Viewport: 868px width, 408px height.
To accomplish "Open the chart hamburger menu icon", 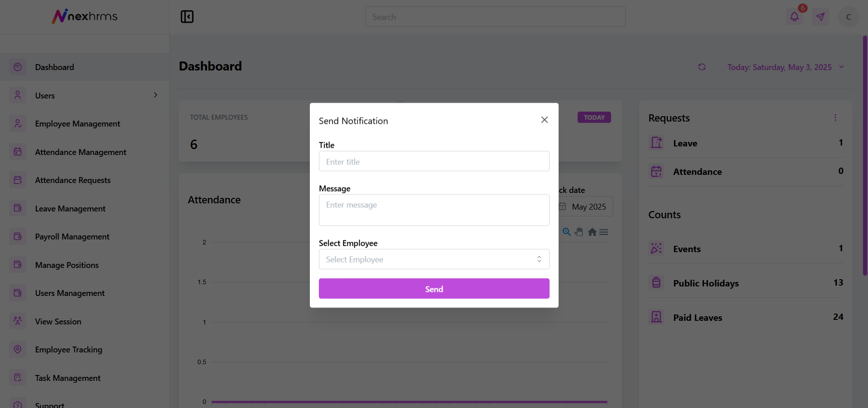I will pyautogui.click(x=604, y=232).
